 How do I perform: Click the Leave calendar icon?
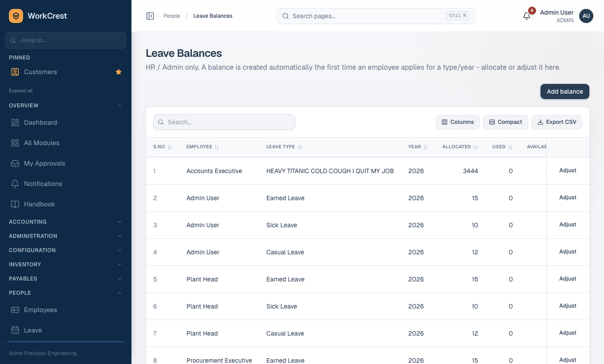click(15, 330)
